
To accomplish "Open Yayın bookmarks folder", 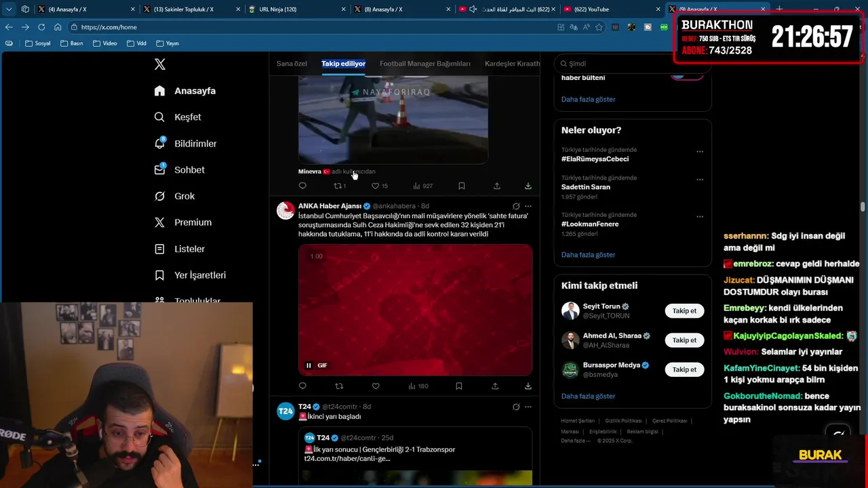I will point(167,43).
